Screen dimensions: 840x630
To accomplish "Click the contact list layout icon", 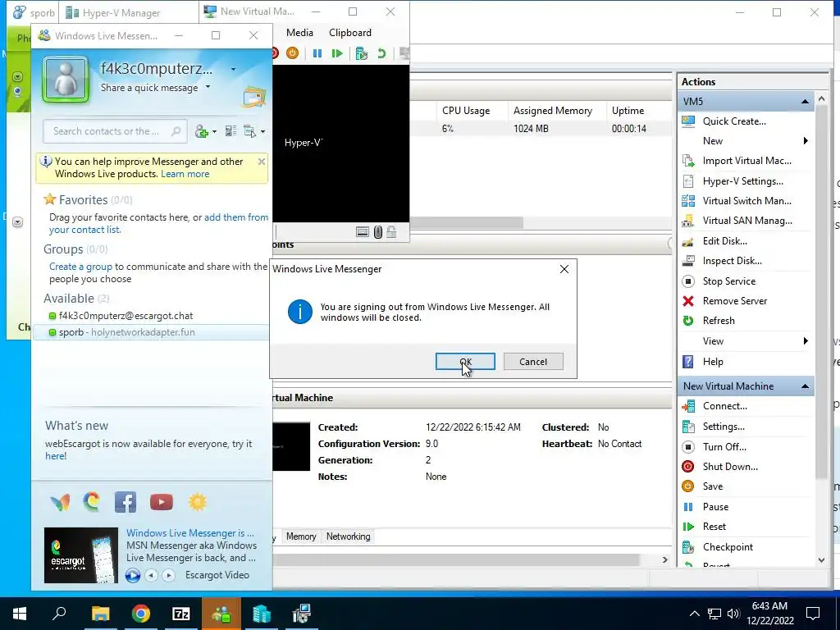I will pyautogui.click(x=231, y=130).
